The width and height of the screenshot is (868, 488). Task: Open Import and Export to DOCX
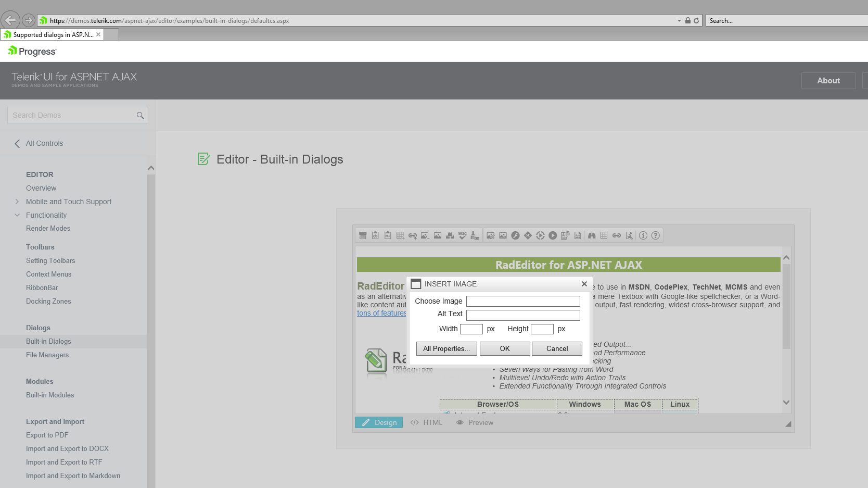(x=67, y=448)
